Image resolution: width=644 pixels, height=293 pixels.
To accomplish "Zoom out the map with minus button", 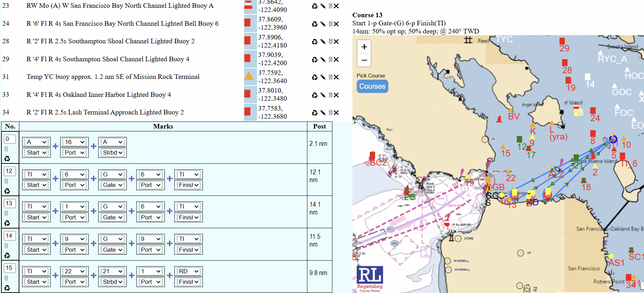I will pyautogui.click(x=364, y=60).
